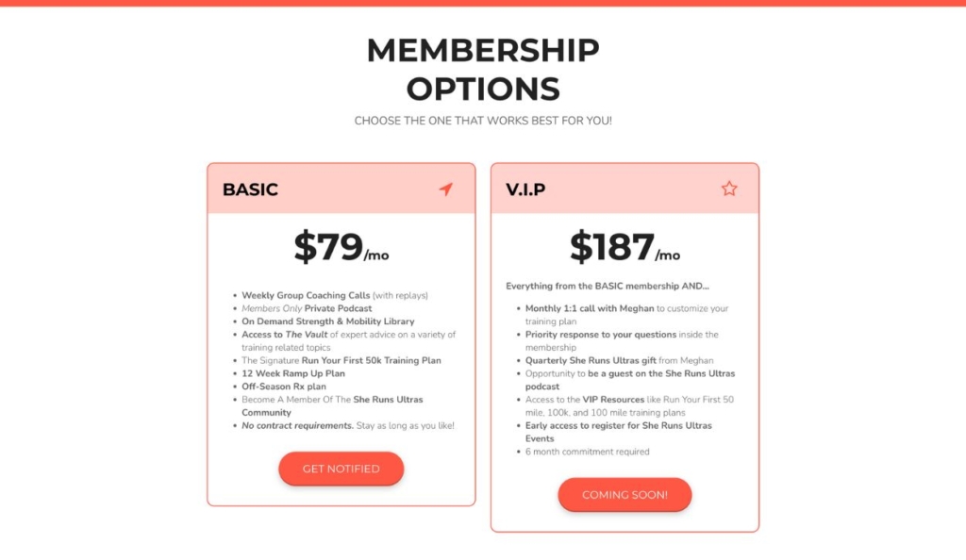Click the GET NOTIFIED button

(x=341, y=469)
